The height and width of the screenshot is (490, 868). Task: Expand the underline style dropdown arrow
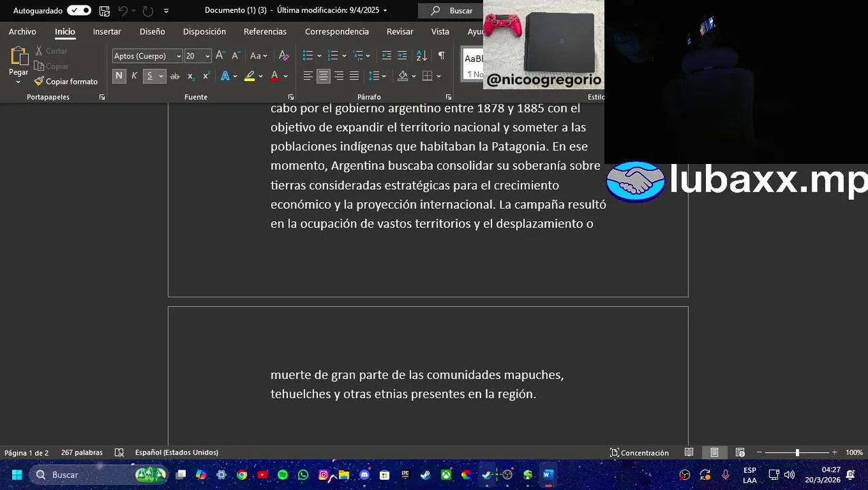161,76
